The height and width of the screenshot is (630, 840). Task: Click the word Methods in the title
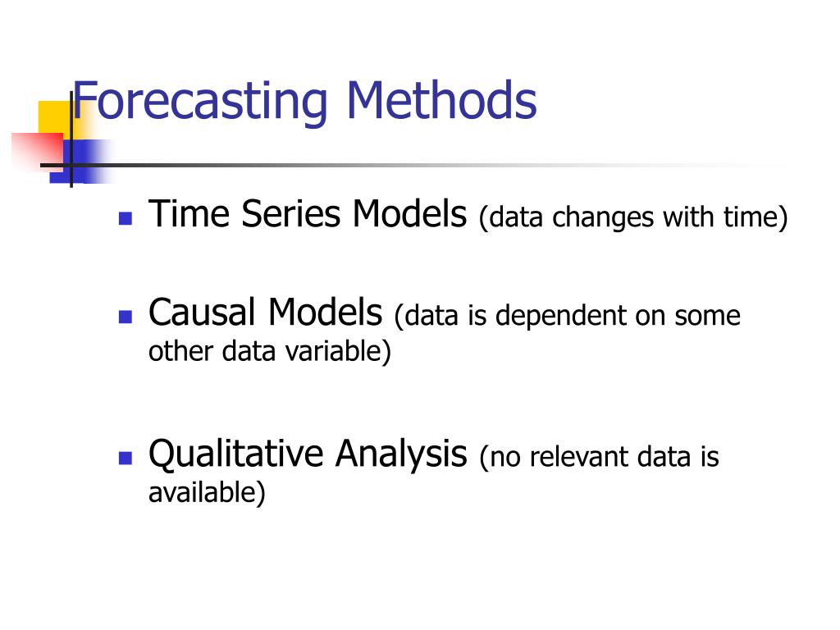coord(441,100)
